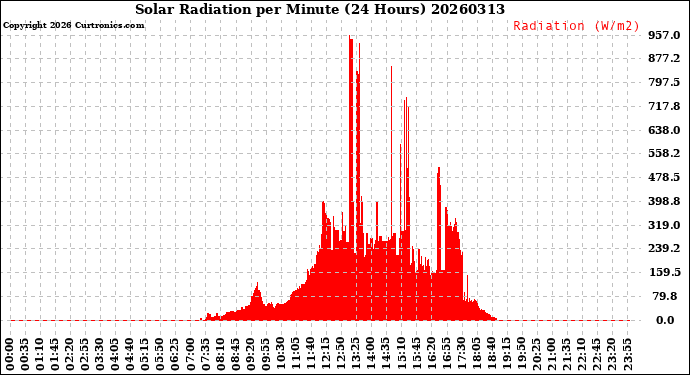Screen dimensions: 690x375
Task: Click the 22:45 time label on x-axis
Action: (597, 355)
